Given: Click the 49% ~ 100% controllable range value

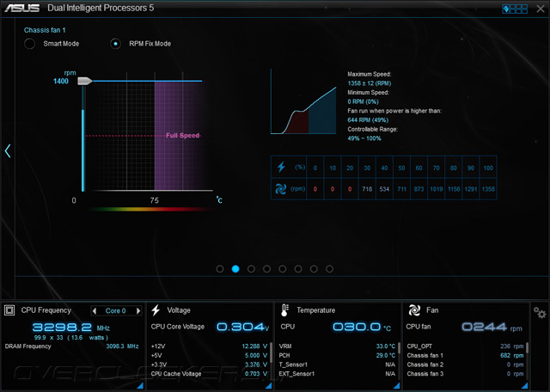Looking at the screenshot, I should pyautogui.click(x=364, y=138).
